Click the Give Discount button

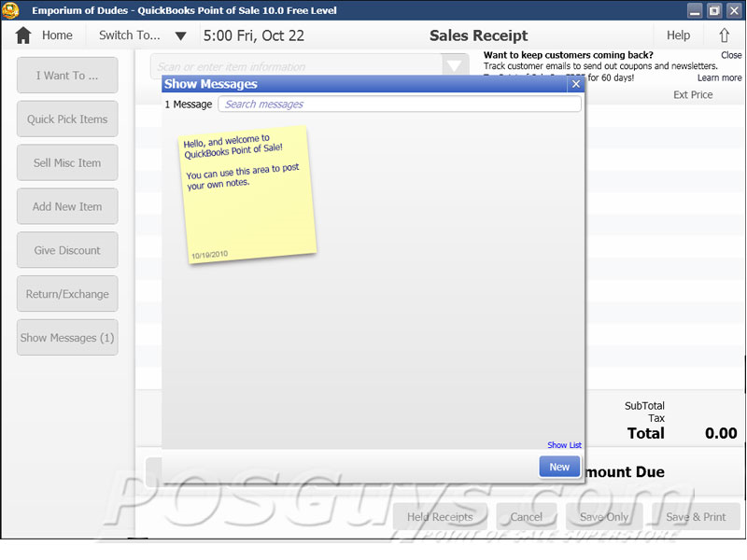click(x=67, y=250)
